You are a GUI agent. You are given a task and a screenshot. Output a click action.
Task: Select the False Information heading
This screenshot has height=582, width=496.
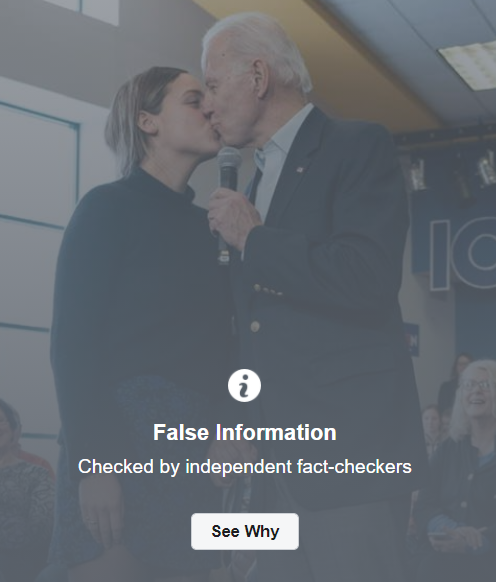[x=245, y=432]
